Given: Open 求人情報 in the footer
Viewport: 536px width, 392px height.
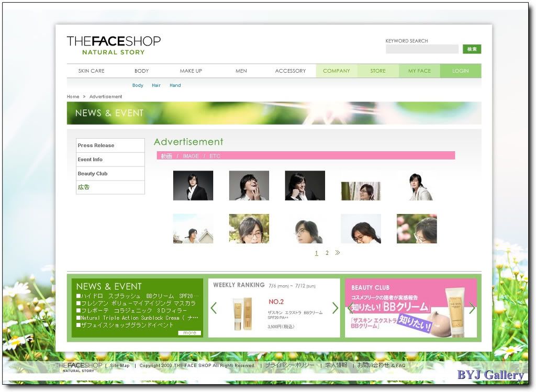Looking at the screenshot, I should (x=336, y=365).
